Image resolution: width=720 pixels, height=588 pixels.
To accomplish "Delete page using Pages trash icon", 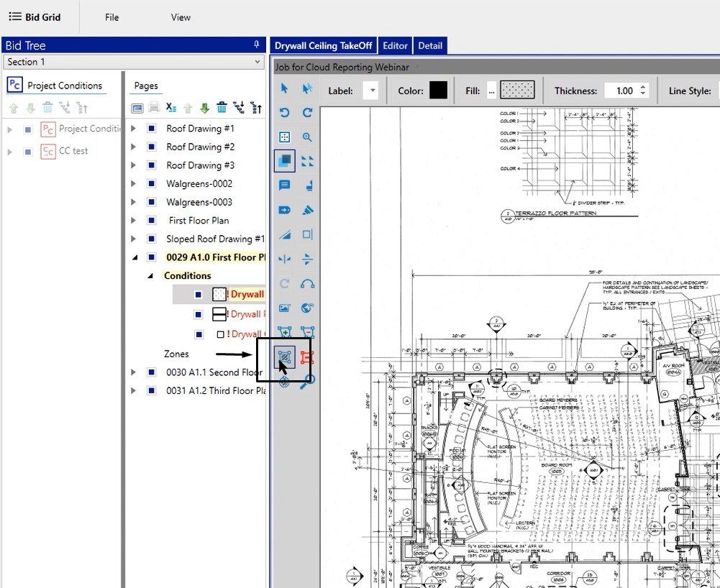I will click(x=222, y=108).
